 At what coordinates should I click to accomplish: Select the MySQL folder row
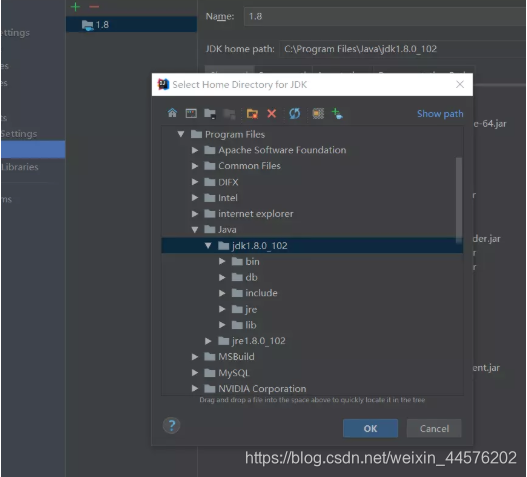pos(312,372)
